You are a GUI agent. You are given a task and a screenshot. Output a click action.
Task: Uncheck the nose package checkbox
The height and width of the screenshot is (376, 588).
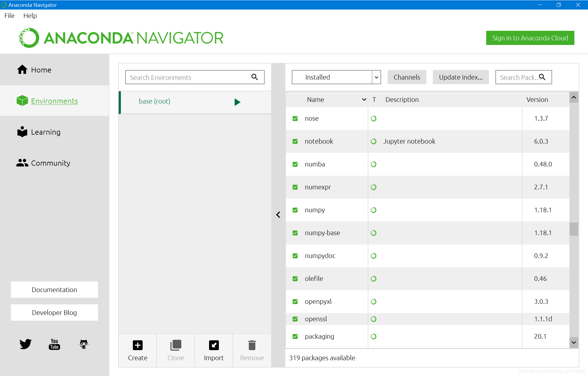[295, 119]
